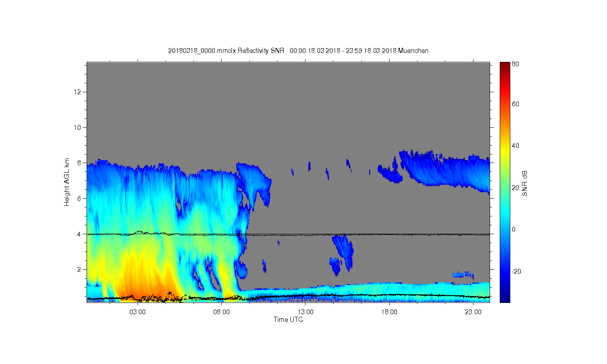Image resolution: width=607 pixels, height=364 pixels.
Task: Click the 'Time UTC' axis label
Action: [288, 320]
